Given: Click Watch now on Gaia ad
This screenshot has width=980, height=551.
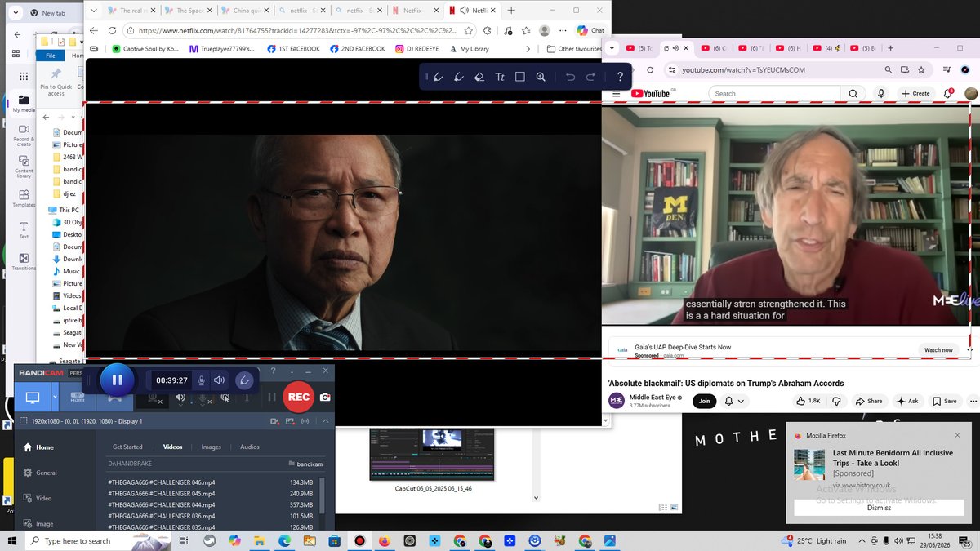Looking at the screenshot, I should coord(938,349).
